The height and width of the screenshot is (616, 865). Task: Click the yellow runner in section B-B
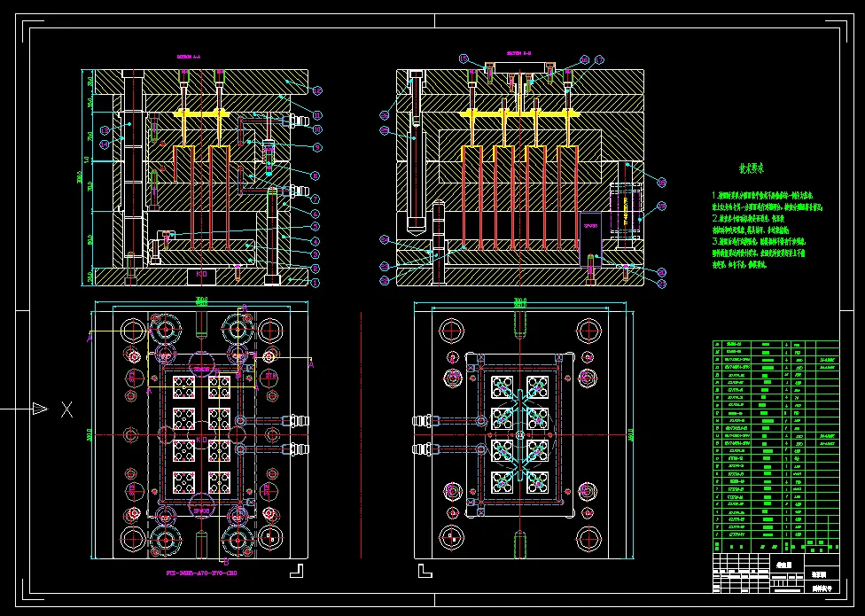point(519,113)
